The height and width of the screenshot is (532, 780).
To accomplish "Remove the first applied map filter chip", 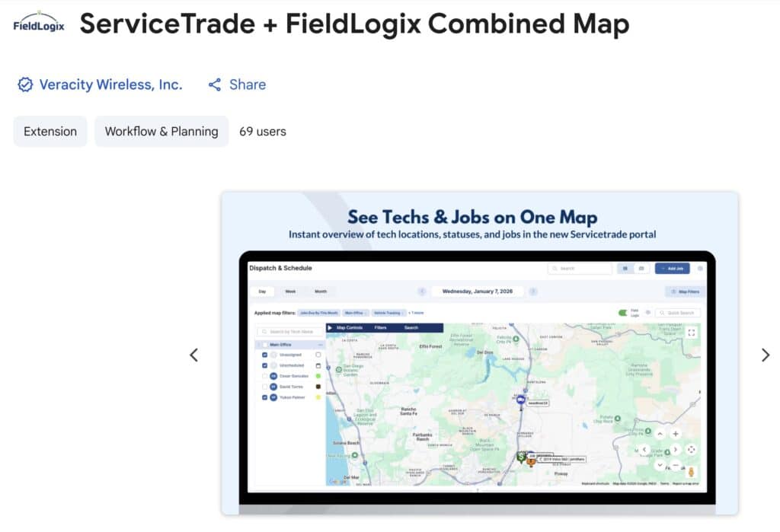I will (x=319, y=313).
